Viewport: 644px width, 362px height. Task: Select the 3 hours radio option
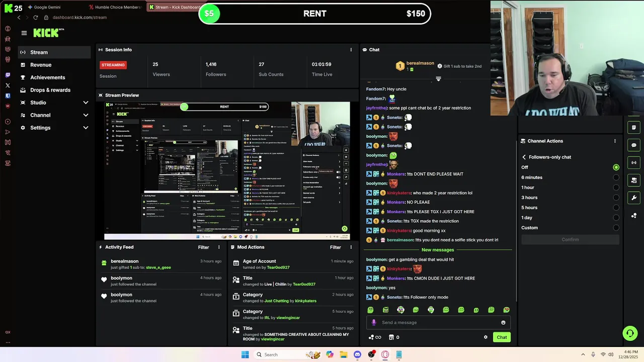[x=616, y=198]
